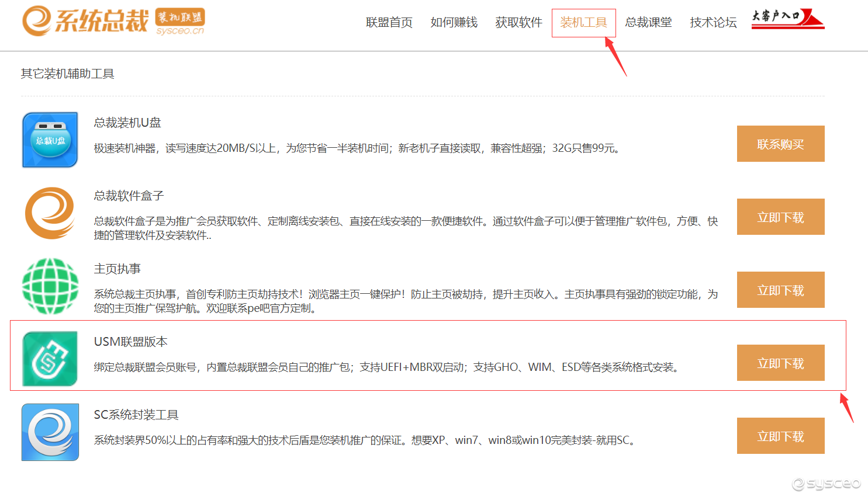The image size is (868, 500).
Task: Click the 装机联盟 sysceo.cn badge
Action: pos(180,22)
